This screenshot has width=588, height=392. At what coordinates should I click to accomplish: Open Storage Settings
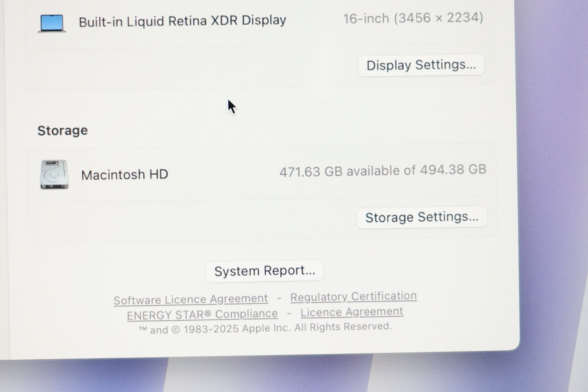[422, 217]
